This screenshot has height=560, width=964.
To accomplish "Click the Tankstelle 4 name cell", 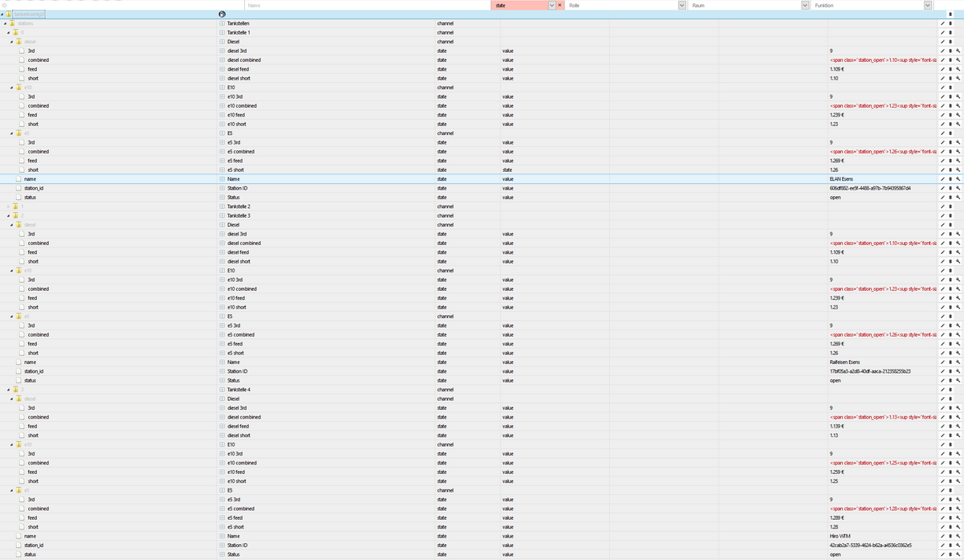I will point(325,390).
